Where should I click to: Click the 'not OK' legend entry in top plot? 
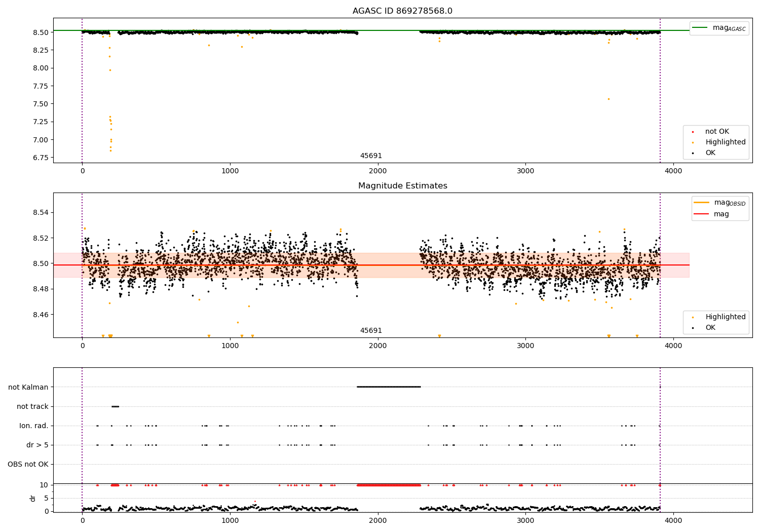(711, 132)
